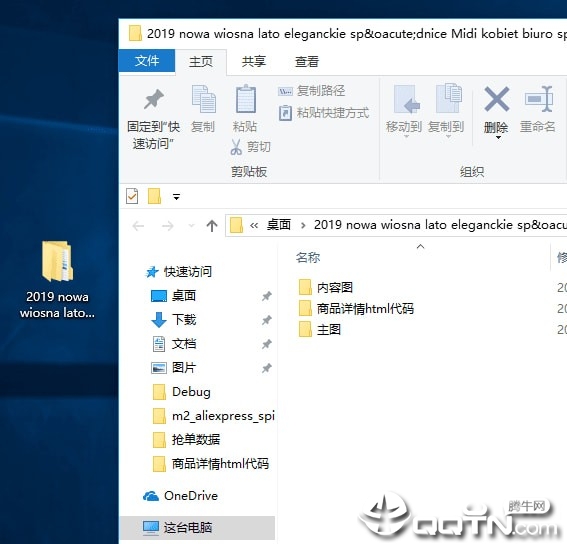Click the chevron after 桌面 in the breadcrumb
The height and width of the screenshot is (544, 567).
303,226
